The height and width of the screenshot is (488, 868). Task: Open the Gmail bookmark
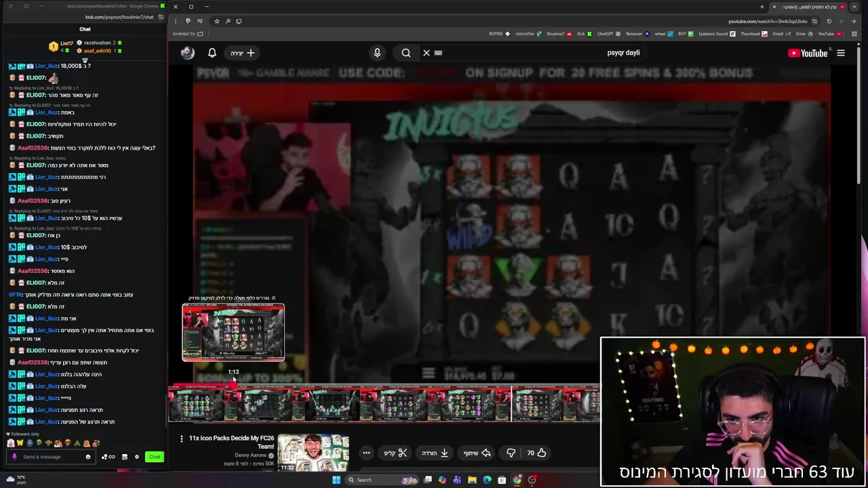(781, 34)
